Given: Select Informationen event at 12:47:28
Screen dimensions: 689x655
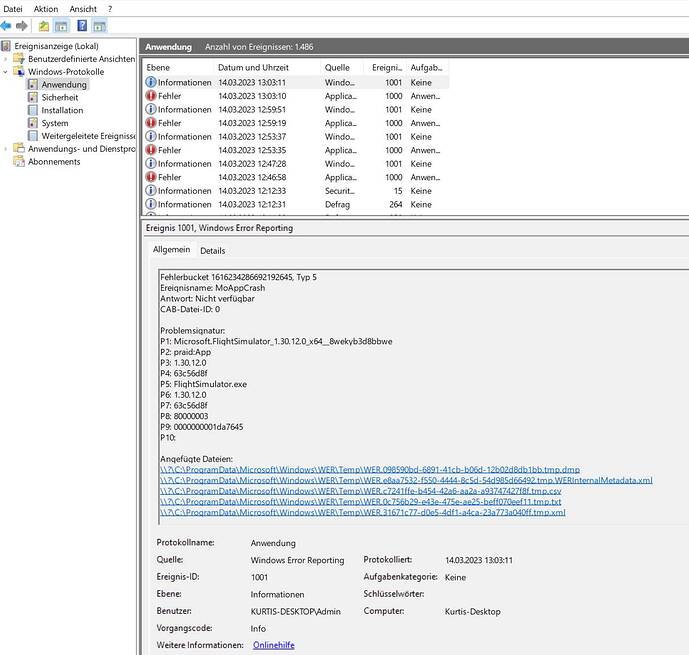Looking at the screenshot, I should point(297,164).
